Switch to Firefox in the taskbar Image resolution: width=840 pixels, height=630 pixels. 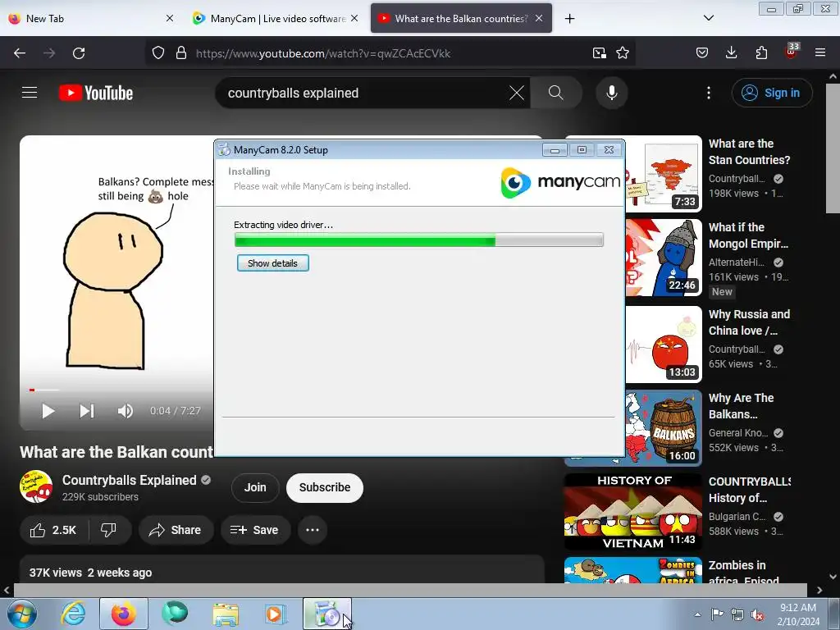[x=123, y=614]
